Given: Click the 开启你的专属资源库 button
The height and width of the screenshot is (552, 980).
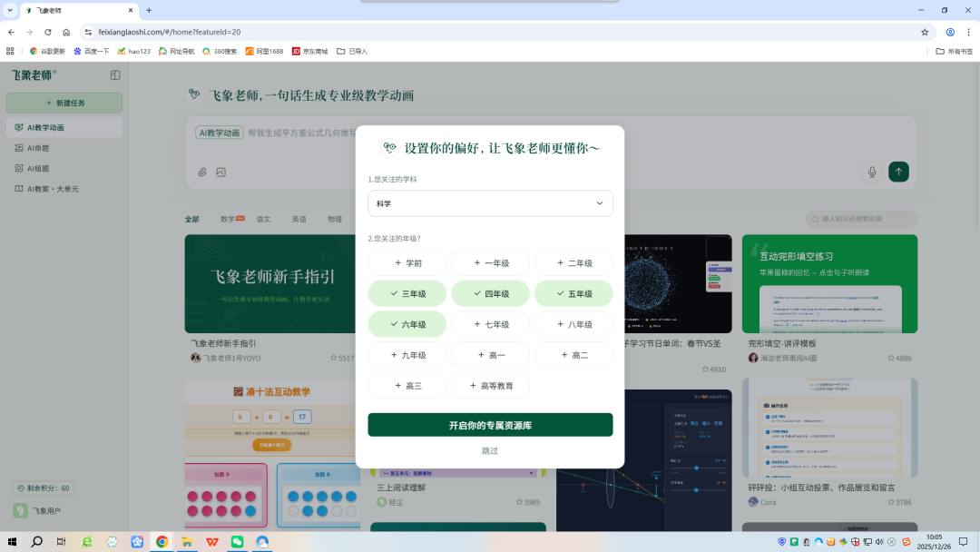Looking at the screenshot, I should pos(490,424).
